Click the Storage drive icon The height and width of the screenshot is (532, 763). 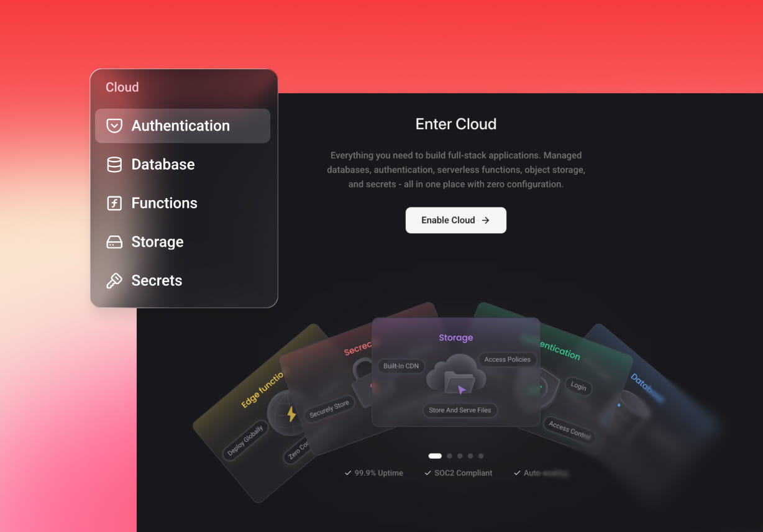114,242
